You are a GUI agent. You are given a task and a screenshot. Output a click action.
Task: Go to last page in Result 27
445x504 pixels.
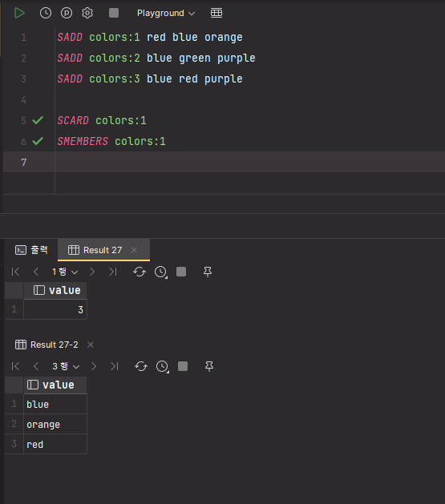[x=113, y=272]
